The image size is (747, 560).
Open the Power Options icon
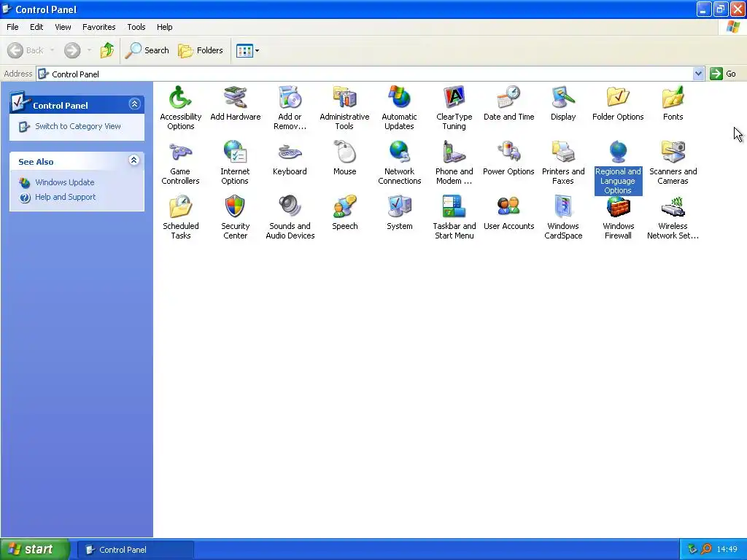click(x=508, y=152)
